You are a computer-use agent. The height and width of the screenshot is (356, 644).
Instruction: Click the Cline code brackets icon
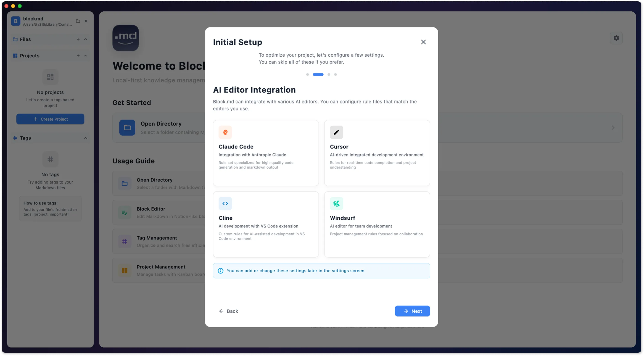(x=225, y=203)
